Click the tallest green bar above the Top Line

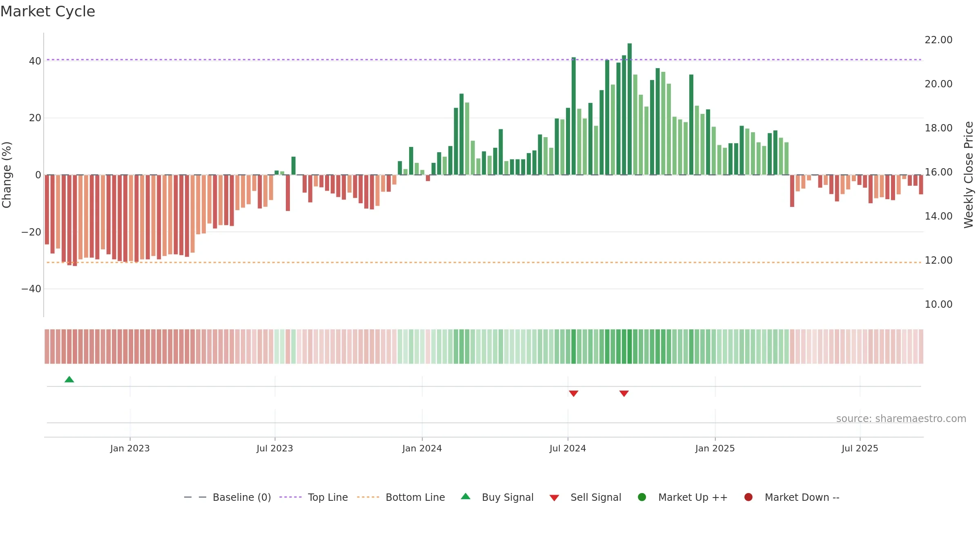point(630,109)
